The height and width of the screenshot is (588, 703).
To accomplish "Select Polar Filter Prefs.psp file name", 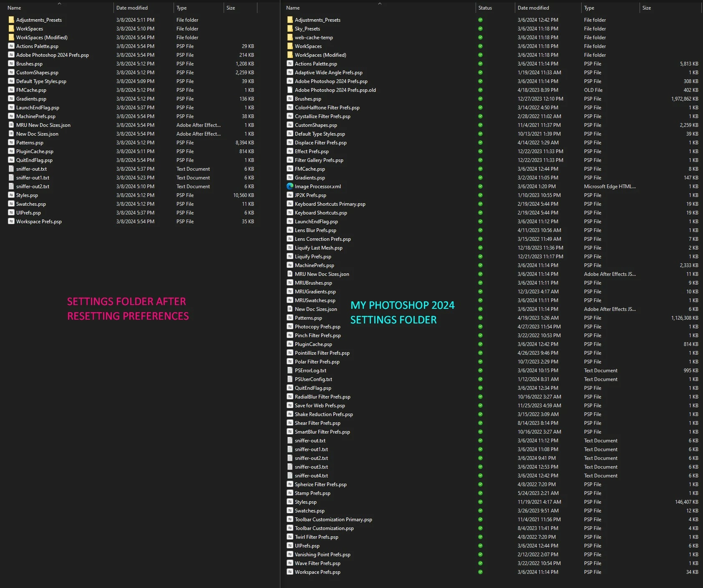I will coord(317,362).
